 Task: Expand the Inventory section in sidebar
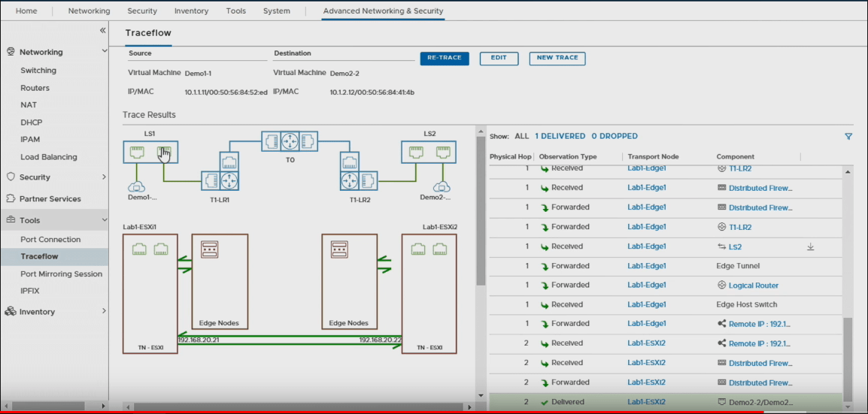(x=104, y=312)
